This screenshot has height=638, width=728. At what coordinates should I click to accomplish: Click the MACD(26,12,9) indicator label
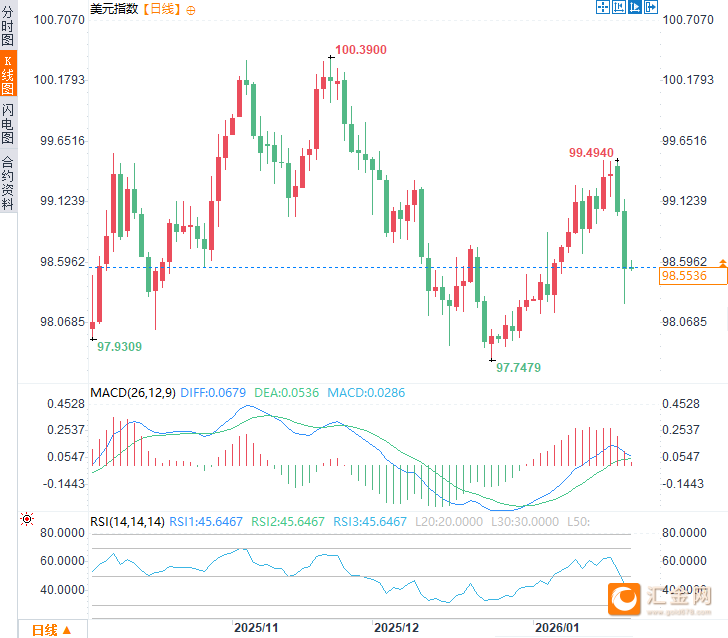pyautogui.click(x=133, y=393)
